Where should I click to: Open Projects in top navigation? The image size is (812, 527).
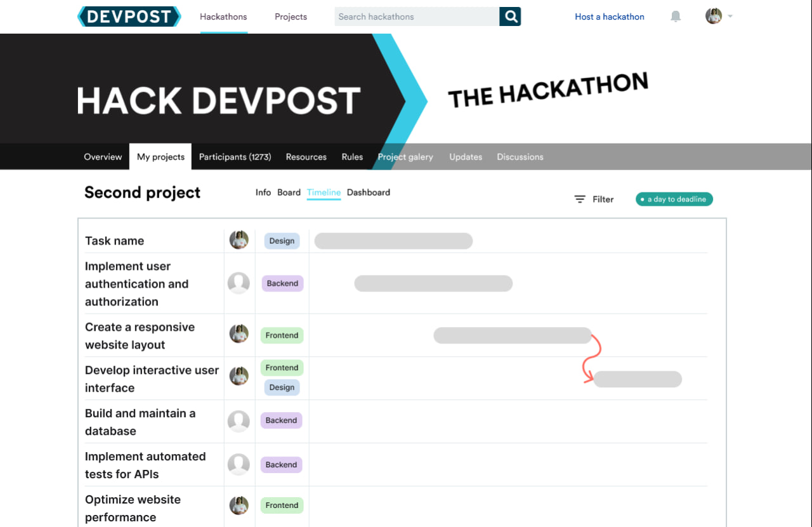[291, 17]
